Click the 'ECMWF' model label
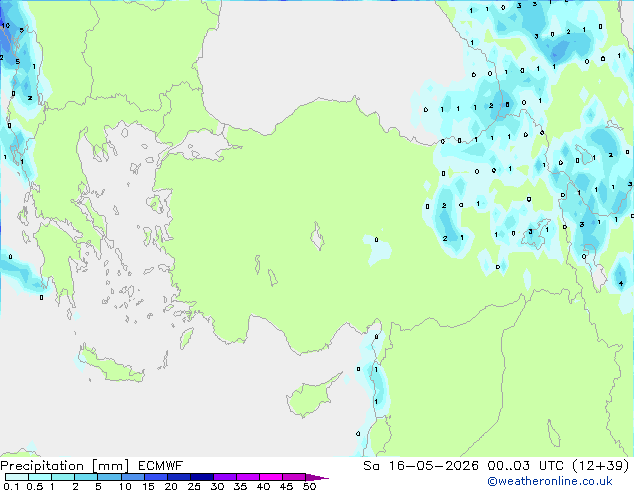The image size is (634, 490). tap(160, 466)
